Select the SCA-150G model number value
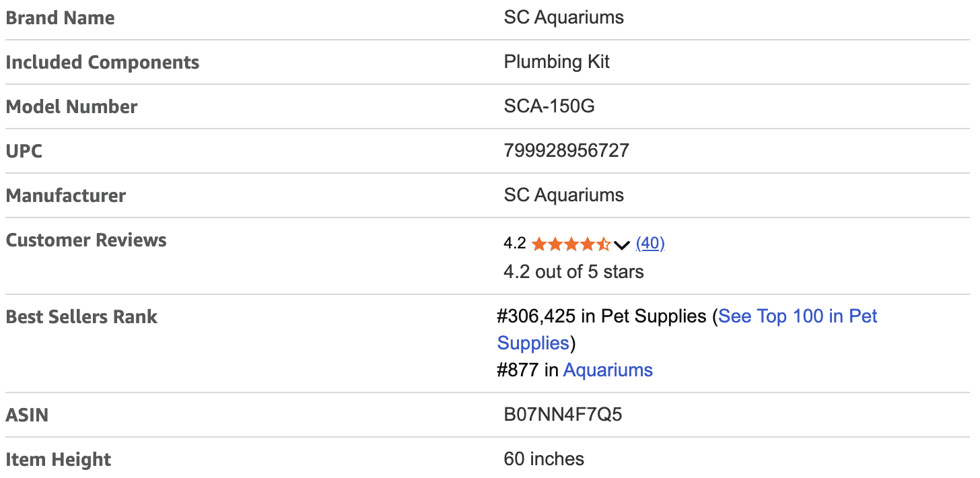The width and height of the screenshot is (980, 478). pos(549,106)
